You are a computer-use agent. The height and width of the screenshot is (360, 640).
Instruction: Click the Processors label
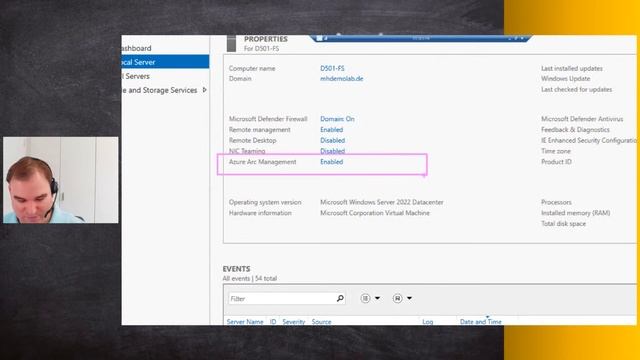(x=556, y=202)
